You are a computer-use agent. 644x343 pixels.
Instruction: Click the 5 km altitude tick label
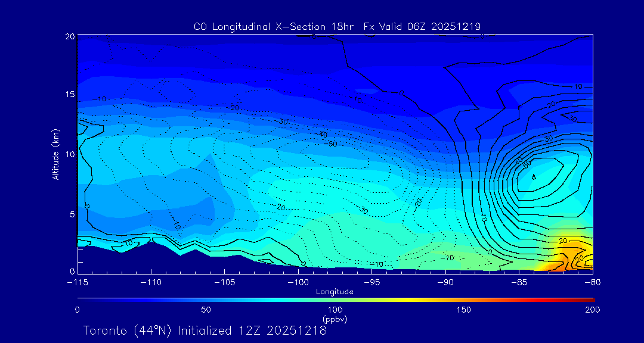pyautogui.click(x=72, y=213)
